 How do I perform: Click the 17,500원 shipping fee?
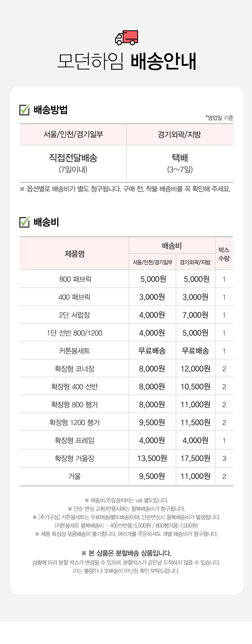195,458
